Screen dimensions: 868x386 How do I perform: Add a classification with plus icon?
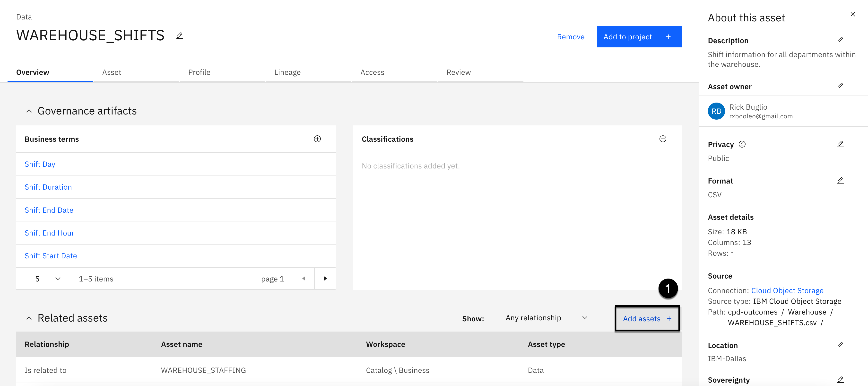(x=662, y=139)
